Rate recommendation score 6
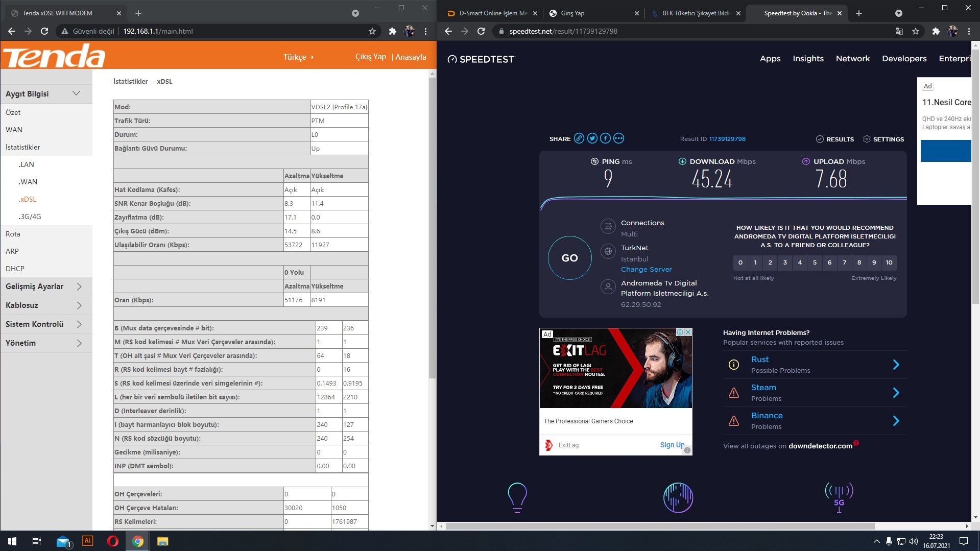980x551 pixels. click(x=829, y=262)
